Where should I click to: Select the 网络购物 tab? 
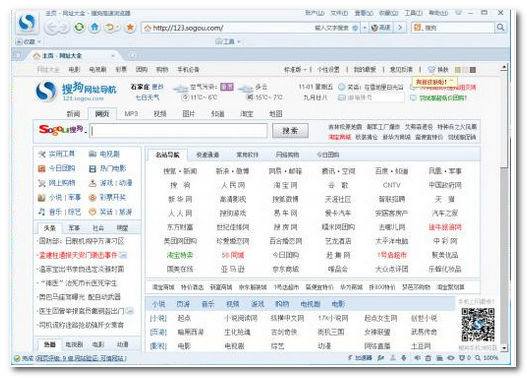tap(287, 155)
